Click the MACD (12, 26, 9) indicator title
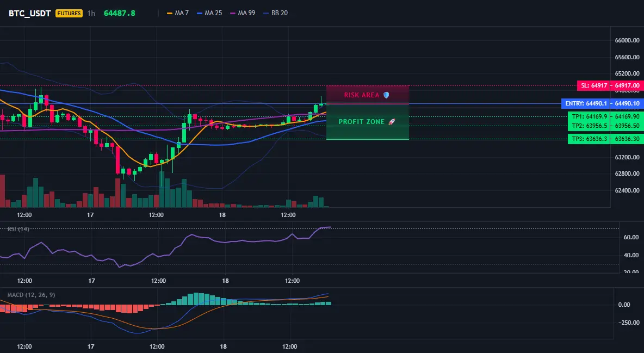This screenshot has height=353, width=644. 31,295
